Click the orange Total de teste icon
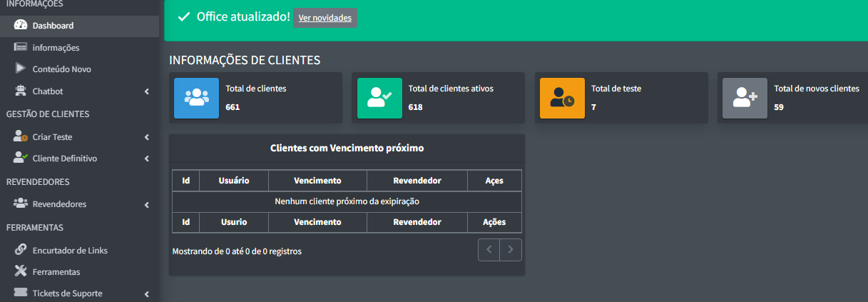Screen dimensions: 868x302 click(x=562, y=98)
